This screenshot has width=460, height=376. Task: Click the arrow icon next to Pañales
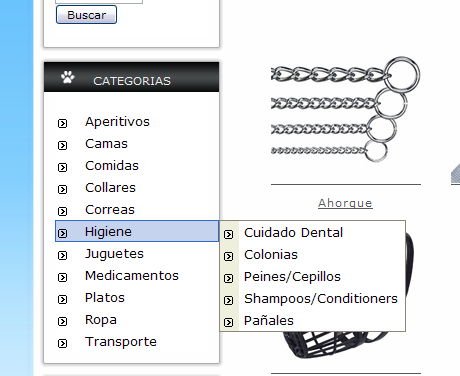[228, 322]
